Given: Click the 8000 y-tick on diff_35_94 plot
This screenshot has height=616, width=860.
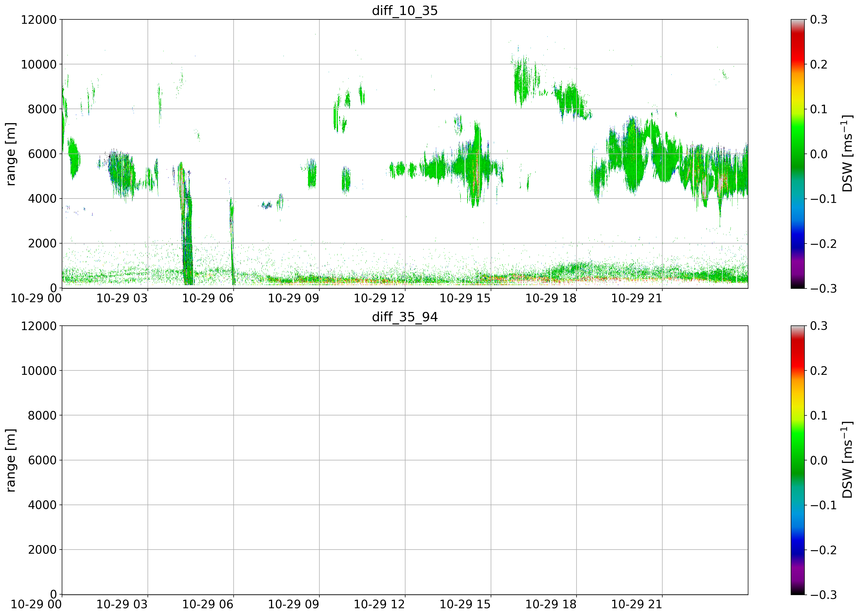Looking at the screenshot, I should [42, 415].
